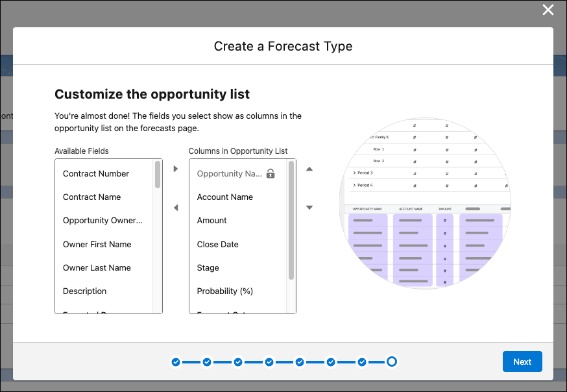Select Account Name column

238,197
